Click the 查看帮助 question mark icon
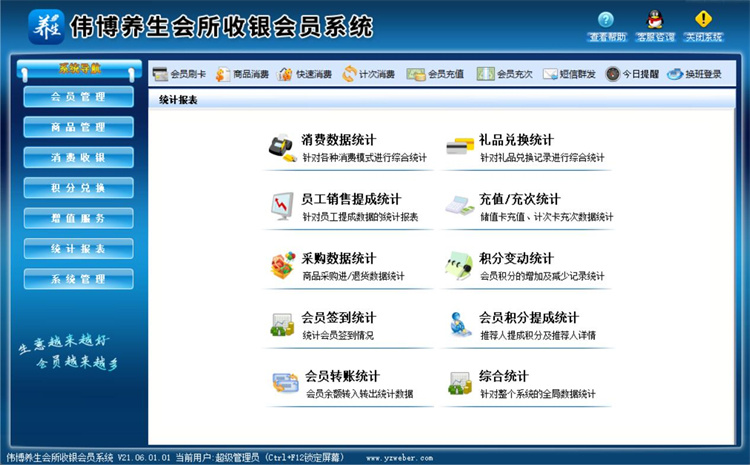Image resolution: width=750 pixels, height=465 pixels. pyautogui.click(x=605, y=19)
